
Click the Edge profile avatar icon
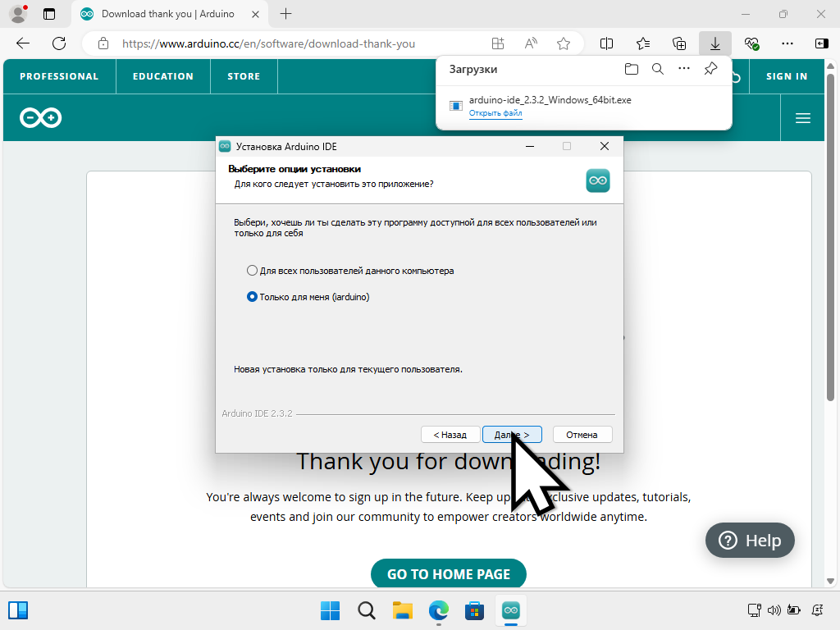pyautogui.click(x=18, y=14)
